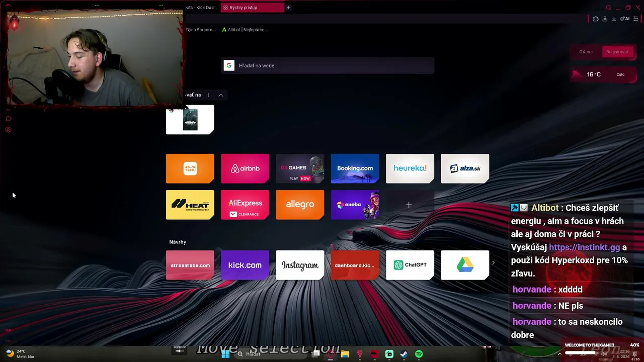Open the Airbnb speed dial tile
Screen dimensions: 644x362
[245, 168]
